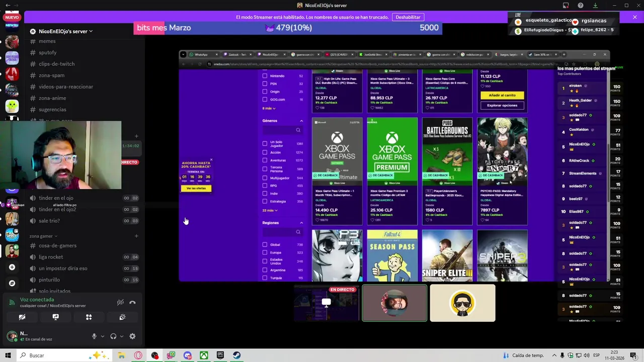Image resolution: width=644 pixels, height=362 pixels.
Task: Toggle noise suppression in voice panel
Action: click(120, 302)
